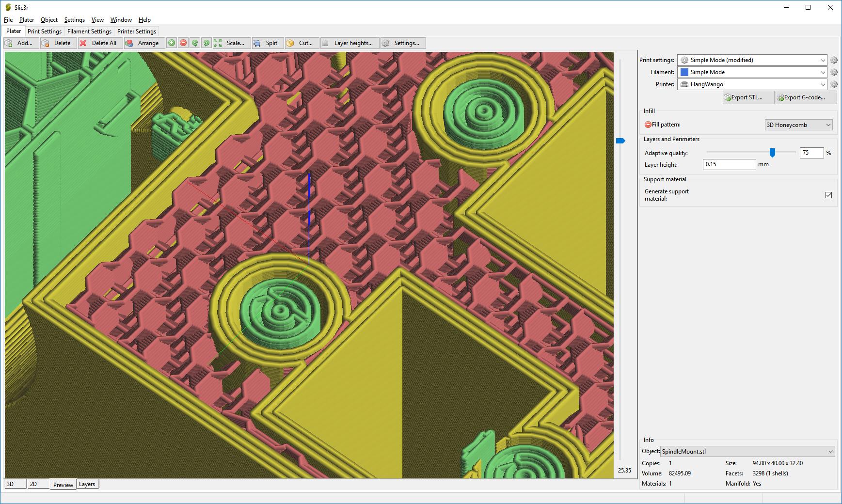Click the printer icon in the HangWango preset

coord(684,84)
